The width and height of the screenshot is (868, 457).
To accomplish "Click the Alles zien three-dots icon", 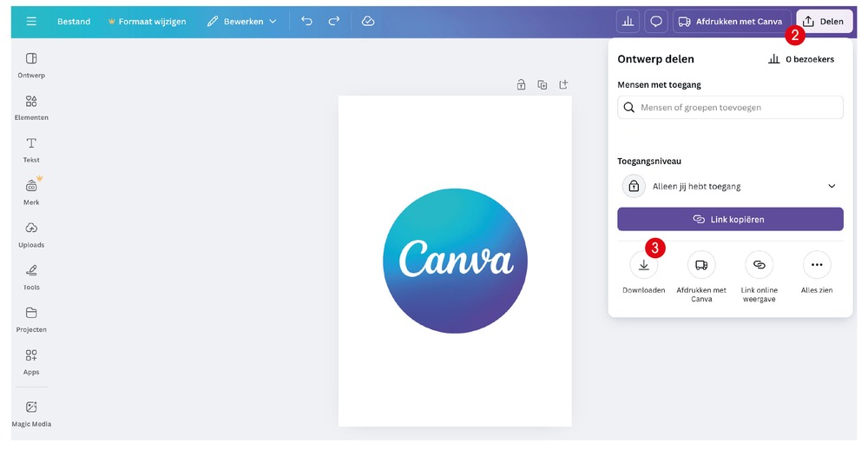I will pyautogui.click(x=817, y=265).
